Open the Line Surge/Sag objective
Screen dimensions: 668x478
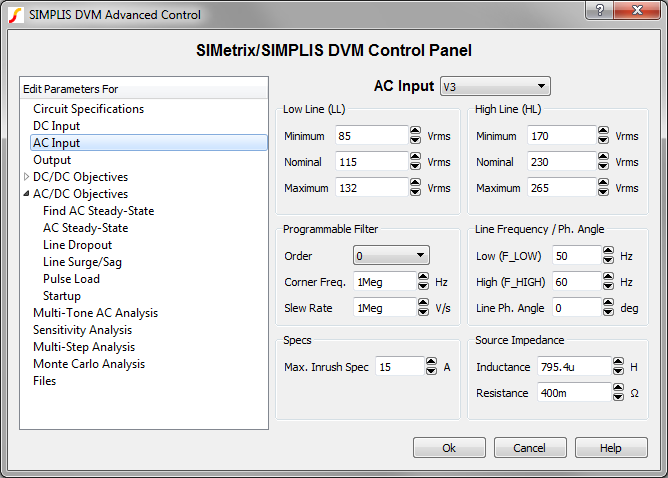pyautogui.click(x=82, y=262)
